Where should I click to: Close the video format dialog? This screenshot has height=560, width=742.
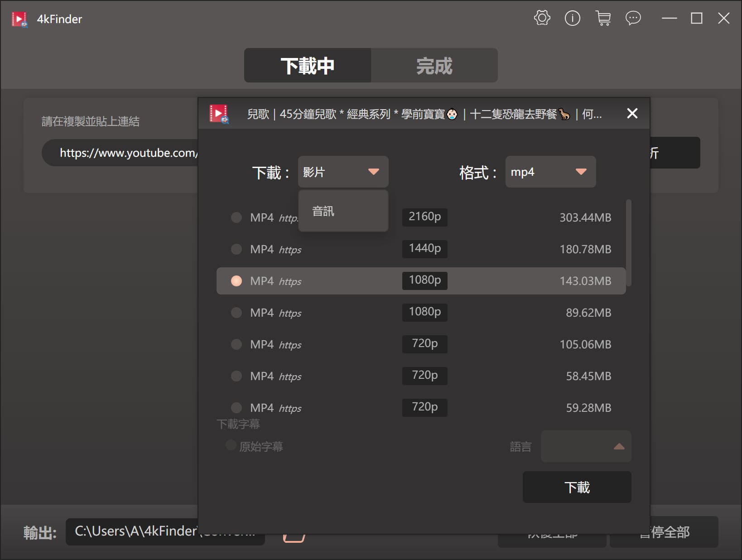click(632, 113)
